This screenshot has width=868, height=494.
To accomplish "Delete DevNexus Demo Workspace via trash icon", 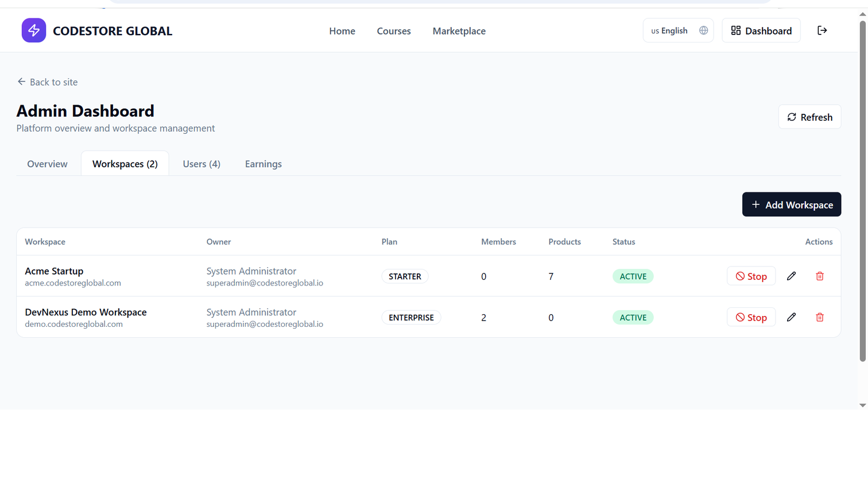I will click(x=820, y=317).
